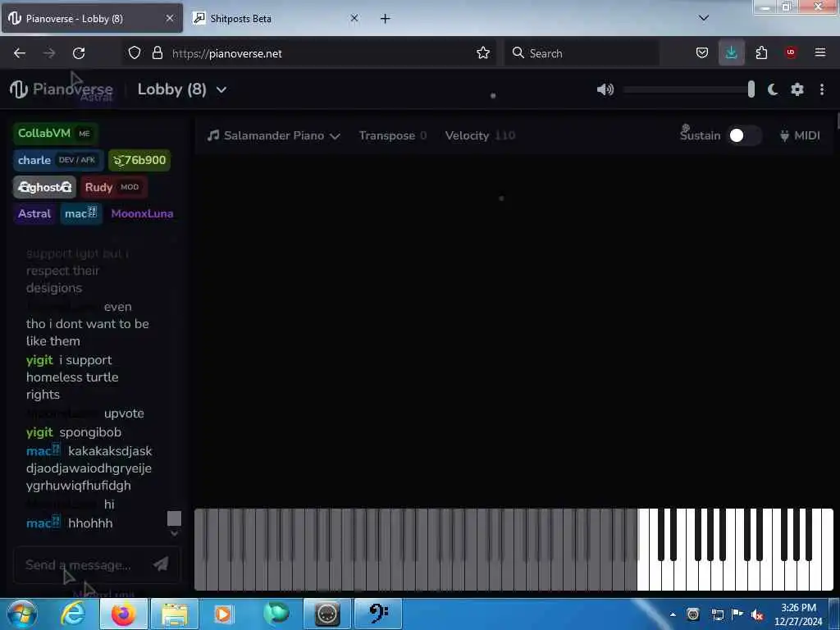Open Windows Media Player taskbar icon
The width and height of the screenshot is (840, 630).
(224, 614)
